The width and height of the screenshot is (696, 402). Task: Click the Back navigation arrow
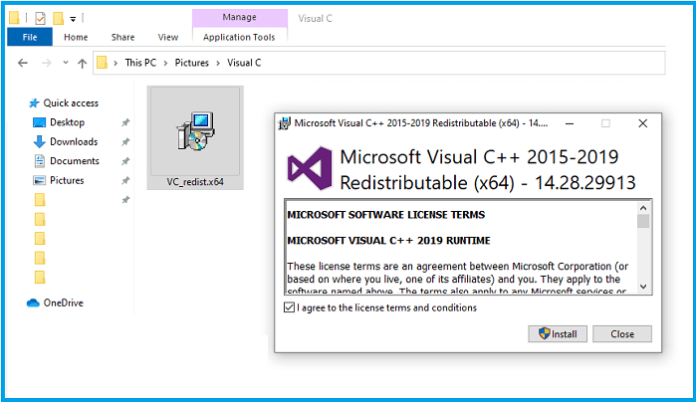(x=23, y=63)
